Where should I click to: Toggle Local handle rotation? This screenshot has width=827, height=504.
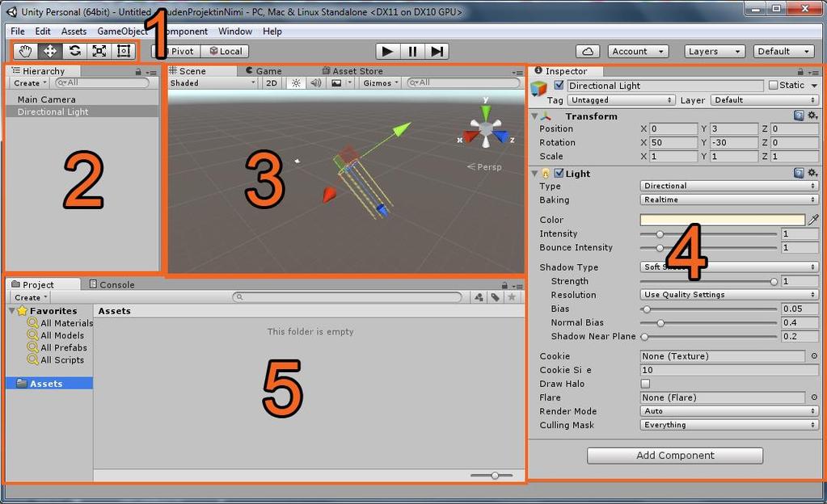[x=226, y=51]
